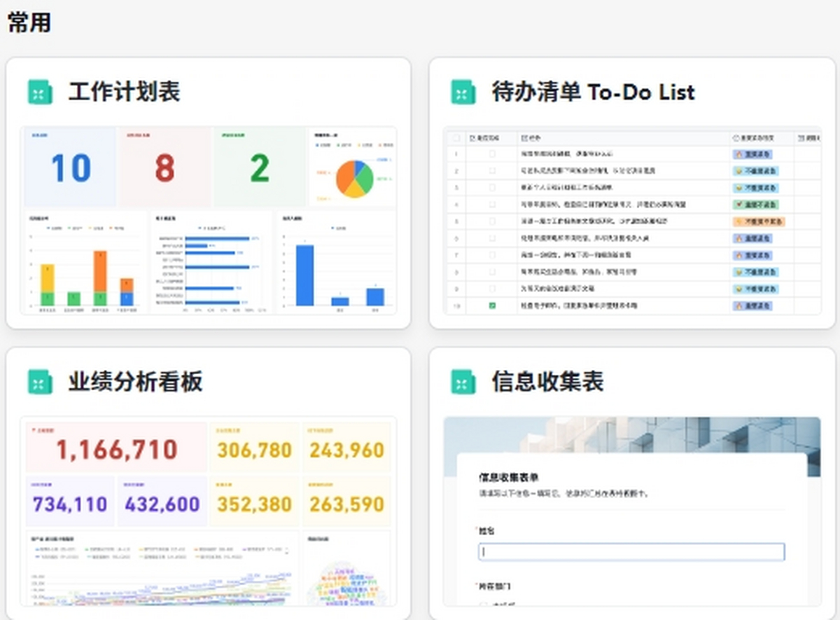Click the green 重要不紧急 tag in row 4

click(x=755, y=205)
